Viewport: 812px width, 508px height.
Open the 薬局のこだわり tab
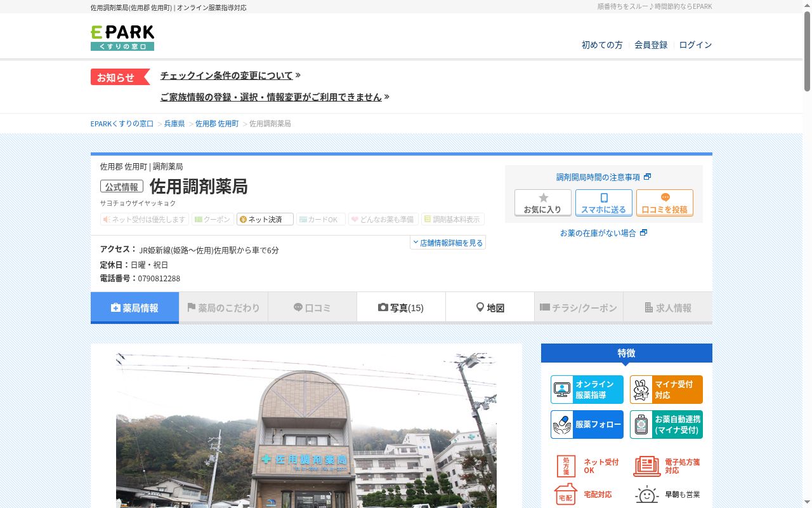[223, 307]
